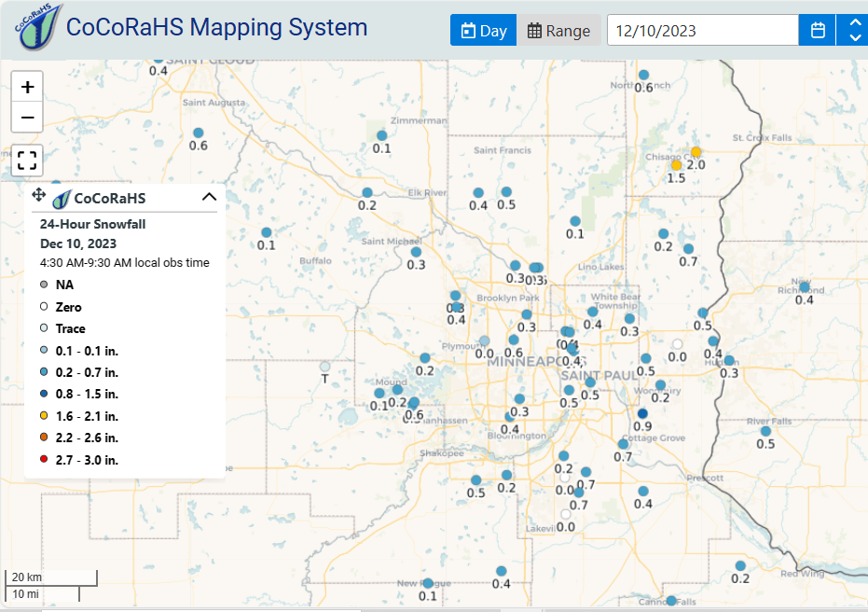Zoom out of the map
Screen dimensions: 868x612
point(28,118)
